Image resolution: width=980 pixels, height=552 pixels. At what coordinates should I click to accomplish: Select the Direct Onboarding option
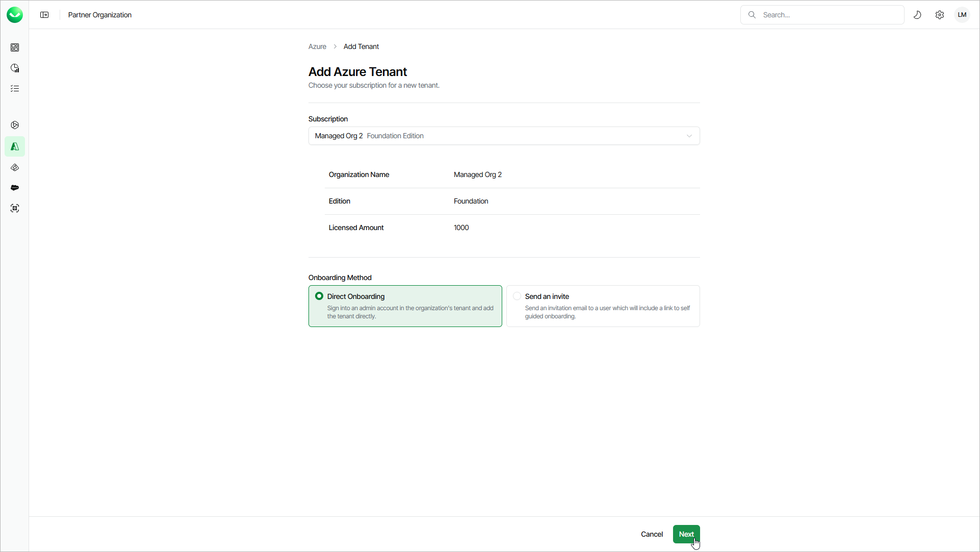pos(405,306)
